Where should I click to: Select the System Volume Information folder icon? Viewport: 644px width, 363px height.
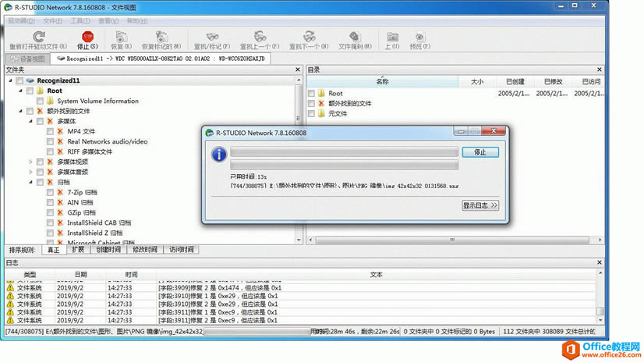[x=50, y=101]
